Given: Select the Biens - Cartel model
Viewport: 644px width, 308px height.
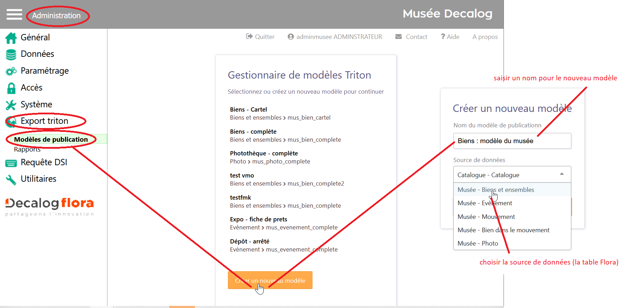Looking at the screenshot, I should click(248, 109).
